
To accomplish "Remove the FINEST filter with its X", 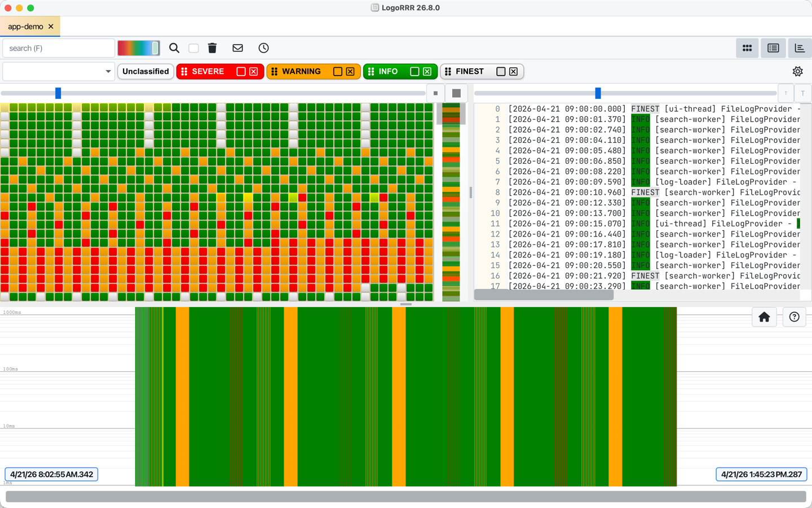I will coord(513,72).
